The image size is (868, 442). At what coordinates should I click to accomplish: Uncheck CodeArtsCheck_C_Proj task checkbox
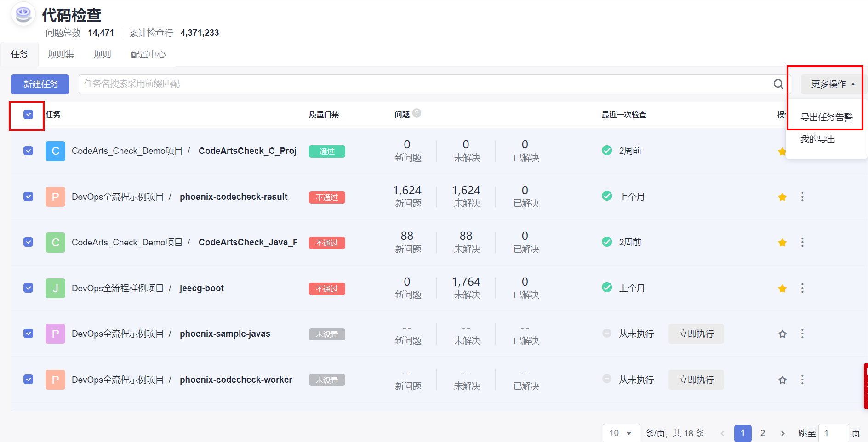(x=28, y=151)
